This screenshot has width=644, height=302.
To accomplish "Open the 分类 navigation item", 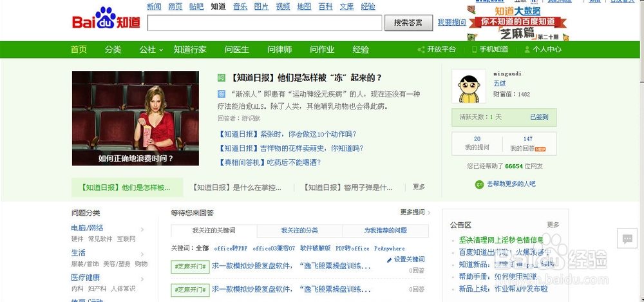I will [x=113, y=50].
